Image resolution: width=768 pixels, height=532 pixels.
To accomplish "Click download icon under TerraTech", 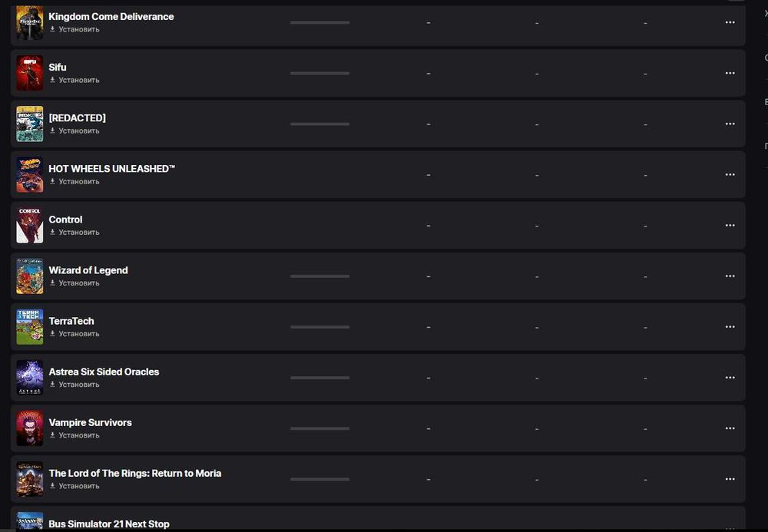I will (53, 333).
